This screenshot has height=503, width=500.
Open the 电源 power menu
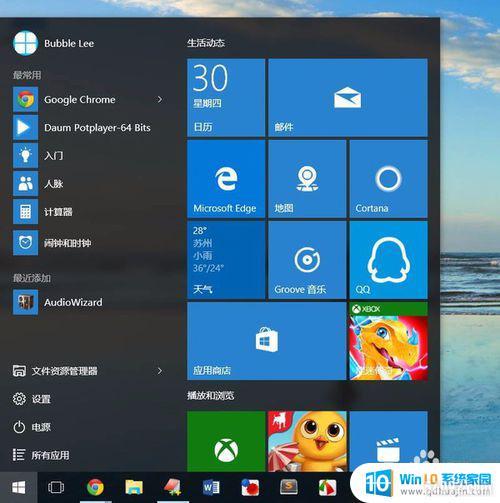click(32, 427)
